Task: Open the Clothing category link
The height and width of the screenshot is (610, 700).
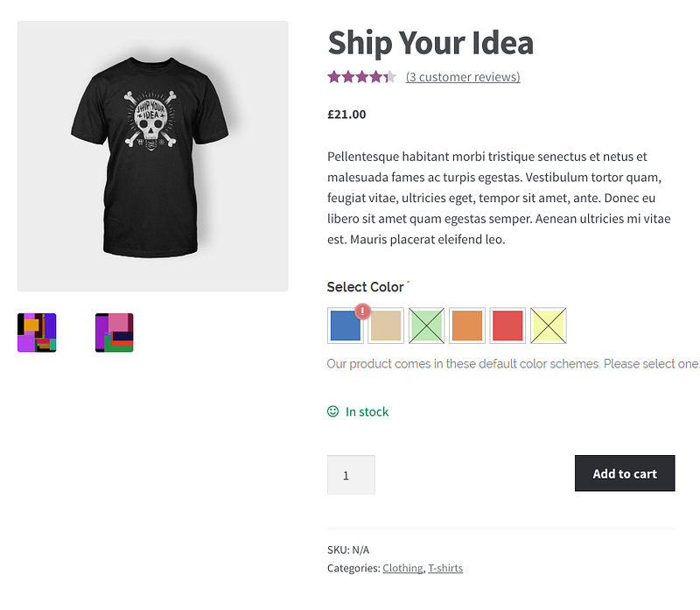Action: point(402,568)
